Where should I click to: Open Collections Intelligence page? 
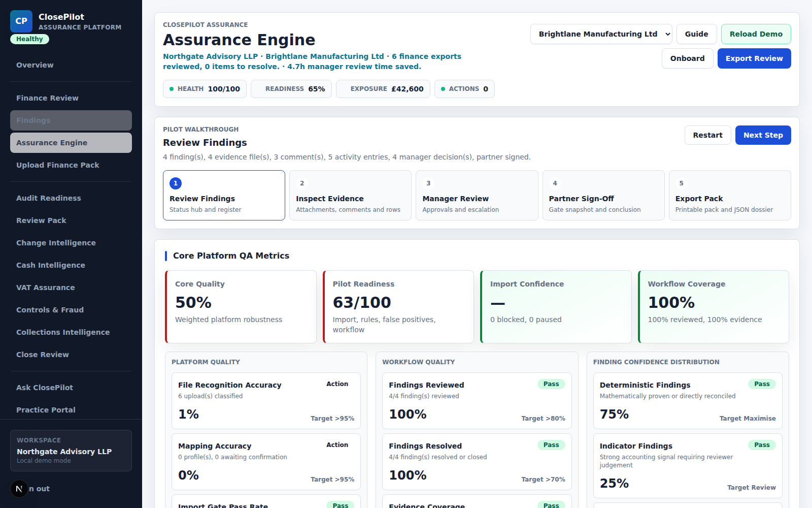71,332
